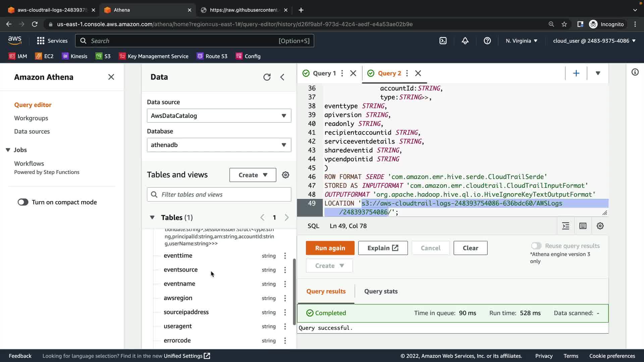This screenshot has width=644, height=362.
Task: Switch to Query 1 tab
Action: point(324,73)
